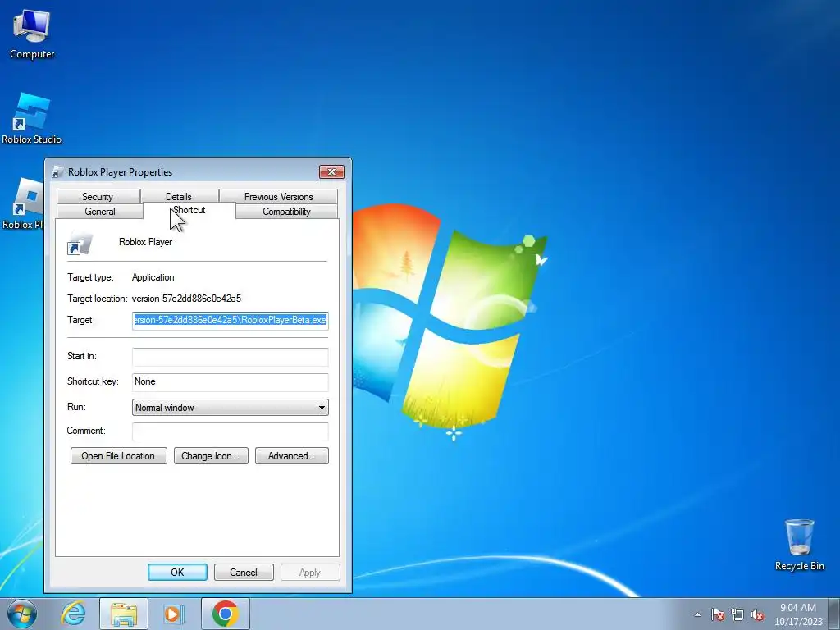The image size is (840, 630).
Task: Switch to the Previous Versions tab
Action: point(278,197)
